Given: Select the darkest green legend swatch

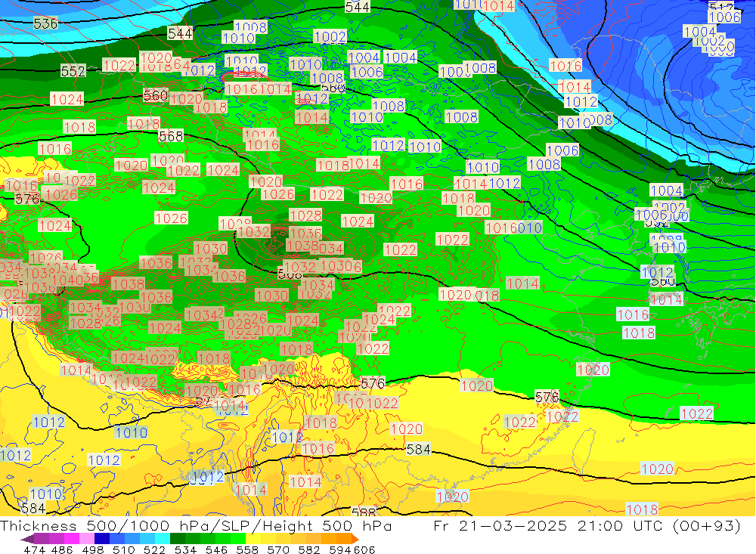Looking at the screenshot, I should pyautogui.click(x=178, y=539).
